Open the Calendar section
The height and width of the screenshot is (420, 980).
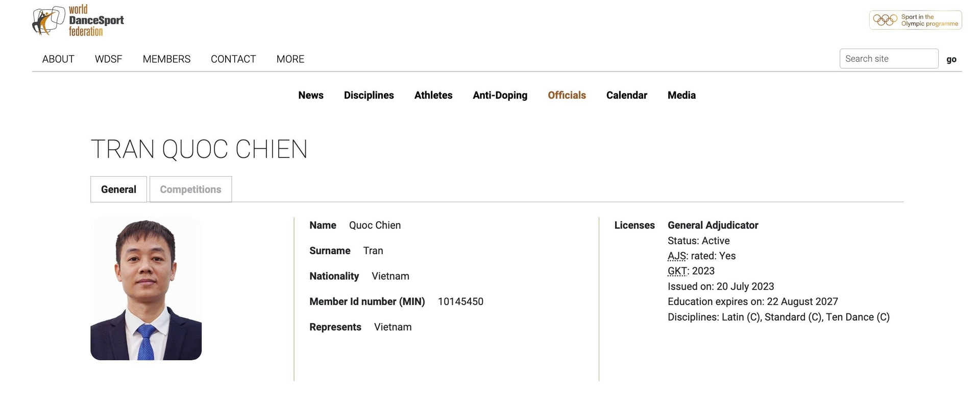tap(626, 95)
